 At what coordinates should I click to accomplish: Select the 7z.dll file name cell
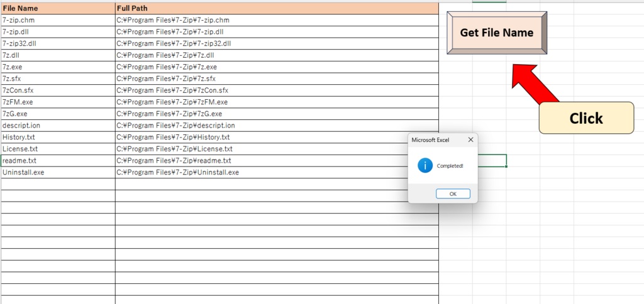58,55
